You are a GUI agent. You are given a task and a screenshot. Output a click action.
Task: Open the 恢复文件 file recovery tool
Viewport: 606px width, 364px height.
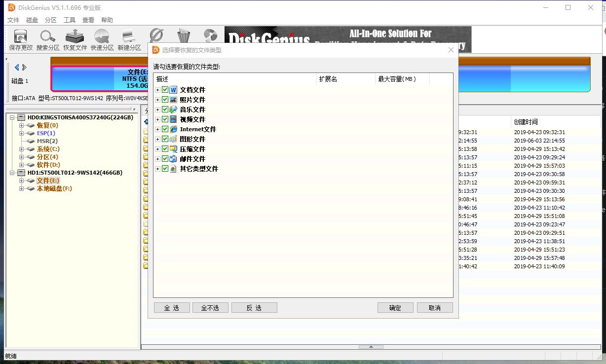[75, 37]
